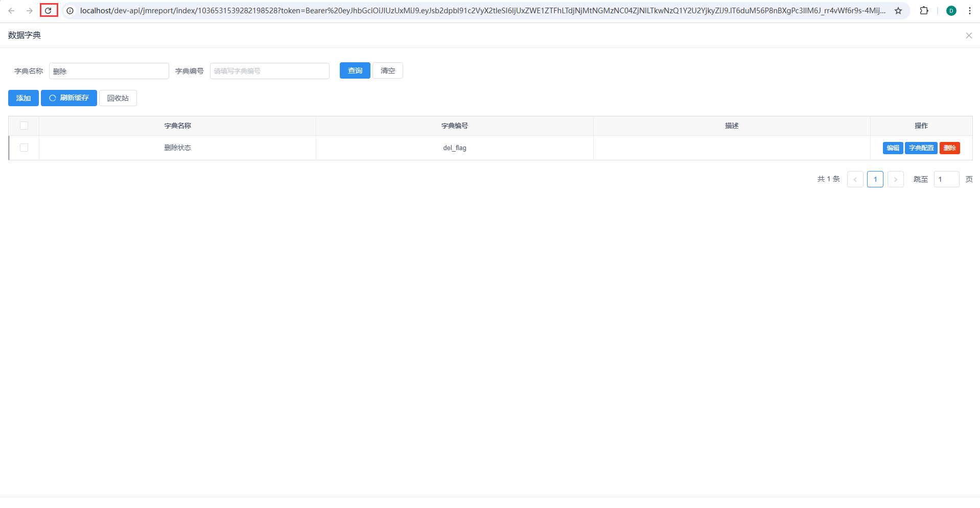Click the 清空 reset button
This screenshot has height=508, width=980.
point(388,70)
